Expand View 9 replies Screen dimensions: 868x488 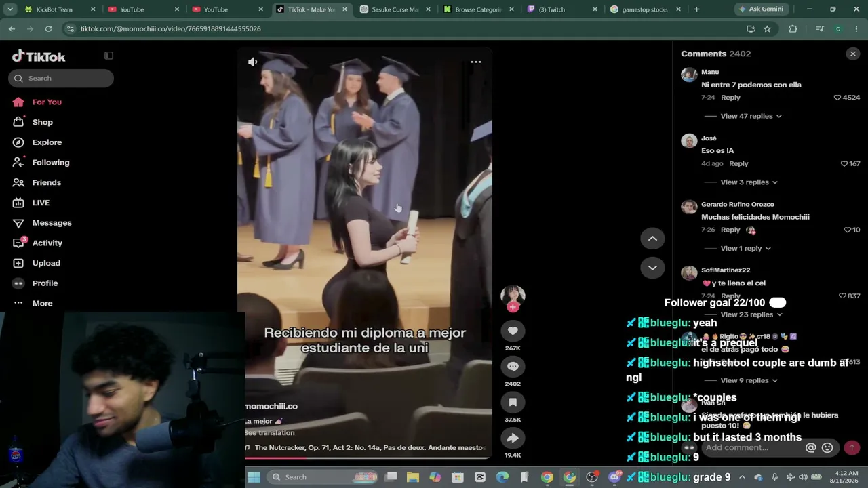[x=749, y=380]
